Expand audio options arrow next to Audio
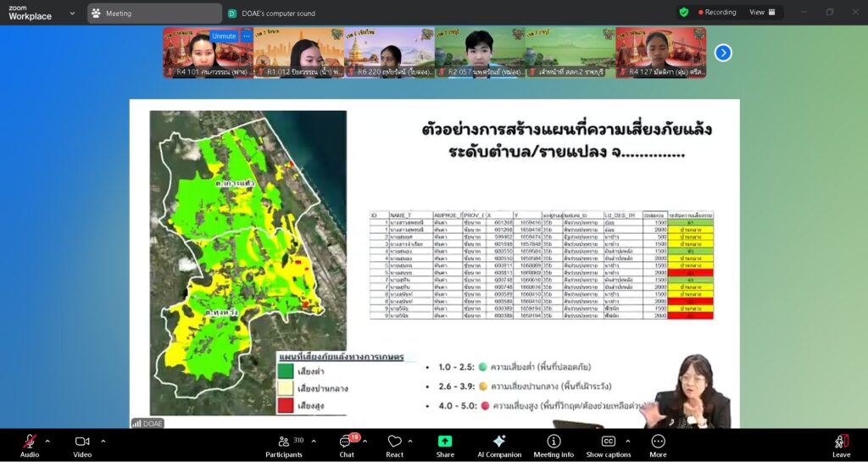This screenshot has height=462, width=868. (x=47, y=441)
